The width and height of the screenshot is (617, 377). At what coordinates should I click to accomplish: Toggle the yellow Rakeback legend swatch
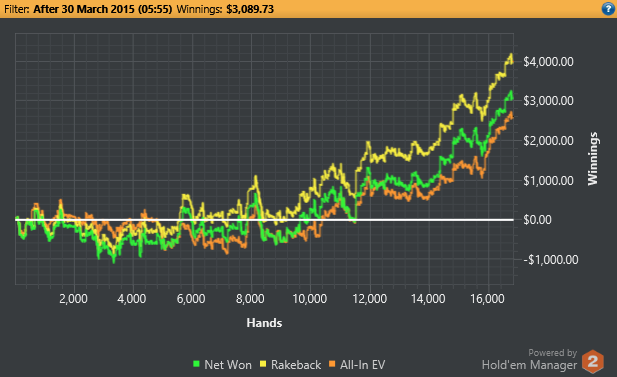tap(263, 364)
